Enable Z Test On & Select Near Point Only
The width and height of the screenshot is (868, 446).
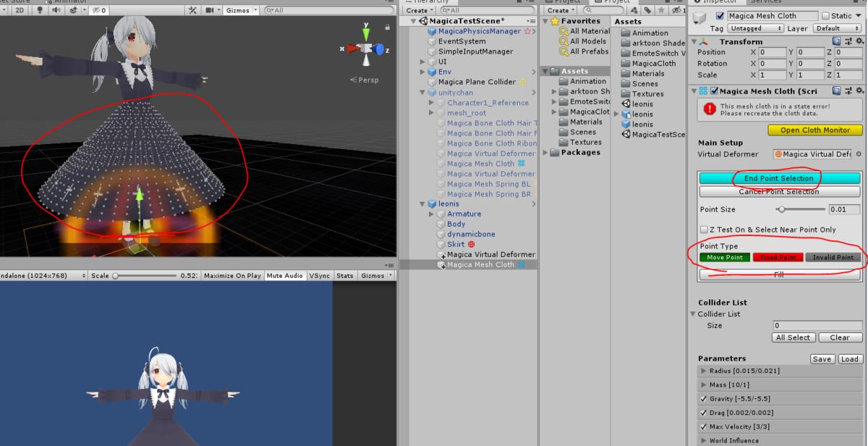pos(703,230)
